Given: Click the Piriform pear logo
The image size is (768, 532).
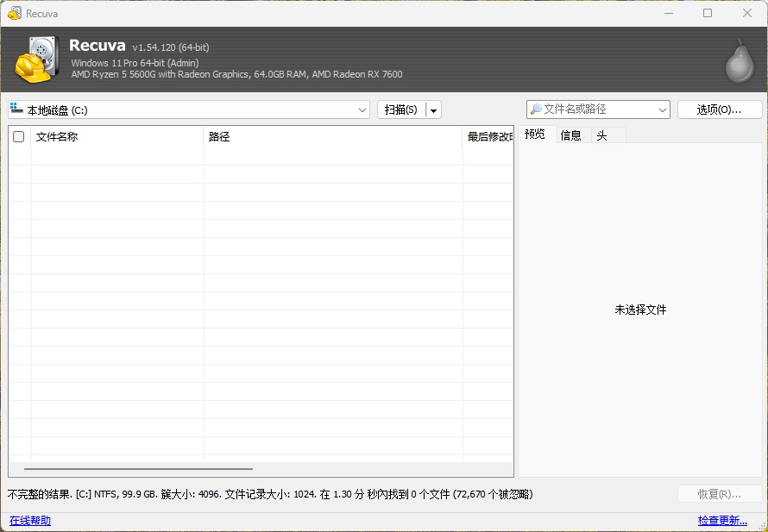Looking at the screenshot, I should coord(739,60).
